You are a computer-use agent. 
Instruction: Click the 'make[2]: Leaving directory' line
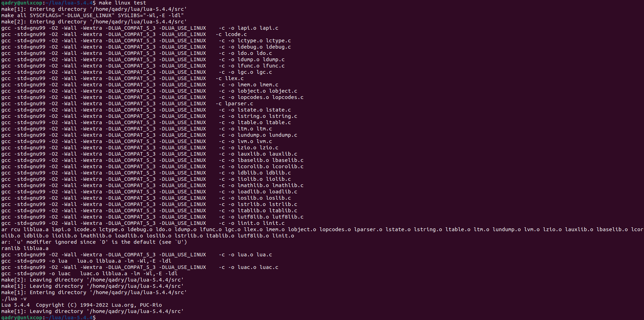(x=92, y=280)
